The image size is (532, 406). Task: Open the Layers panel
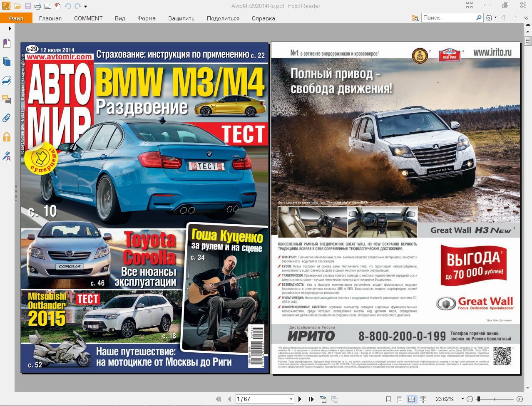6,81
